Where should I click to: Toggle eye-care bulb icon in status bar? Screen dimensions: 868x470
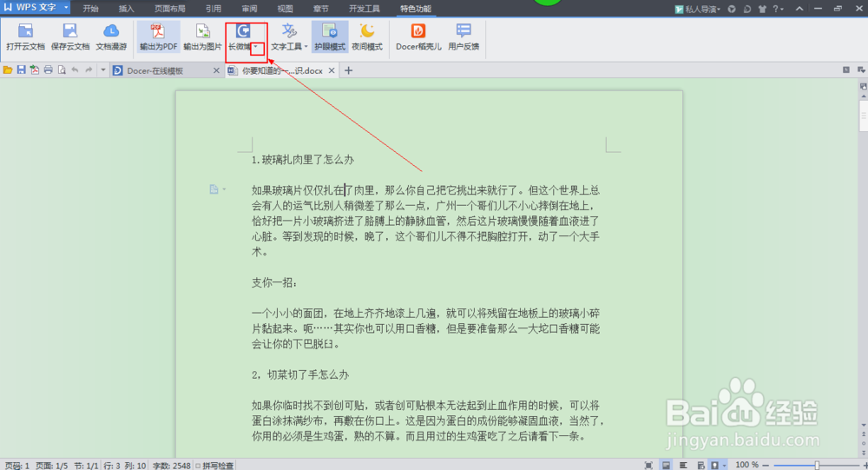pyautogui.click(x=714, y=465)
